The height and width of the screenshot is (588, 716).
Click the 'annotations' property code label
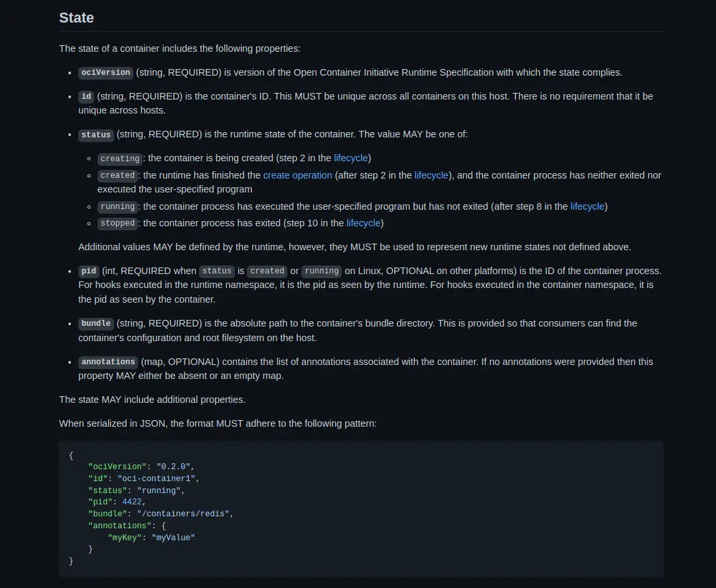click(108, 362)
